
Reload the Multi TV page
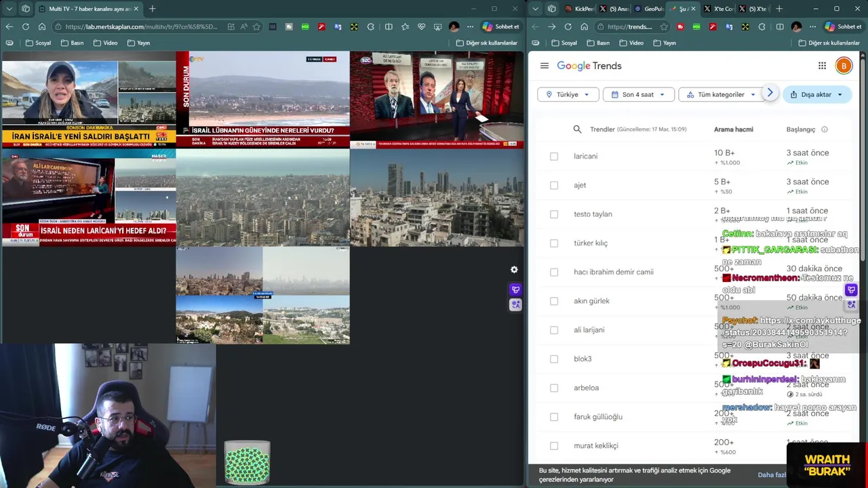pos(25,26)
